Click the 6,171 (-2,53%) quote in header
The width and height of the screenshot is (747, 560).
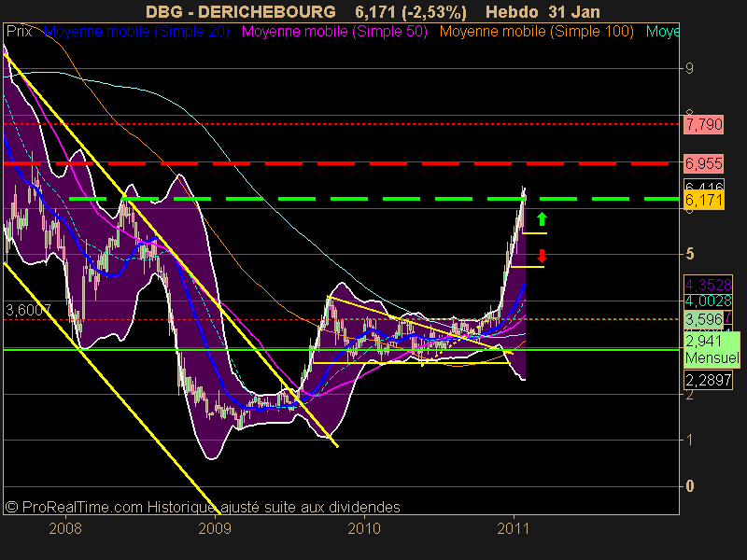tap(411, 12)
